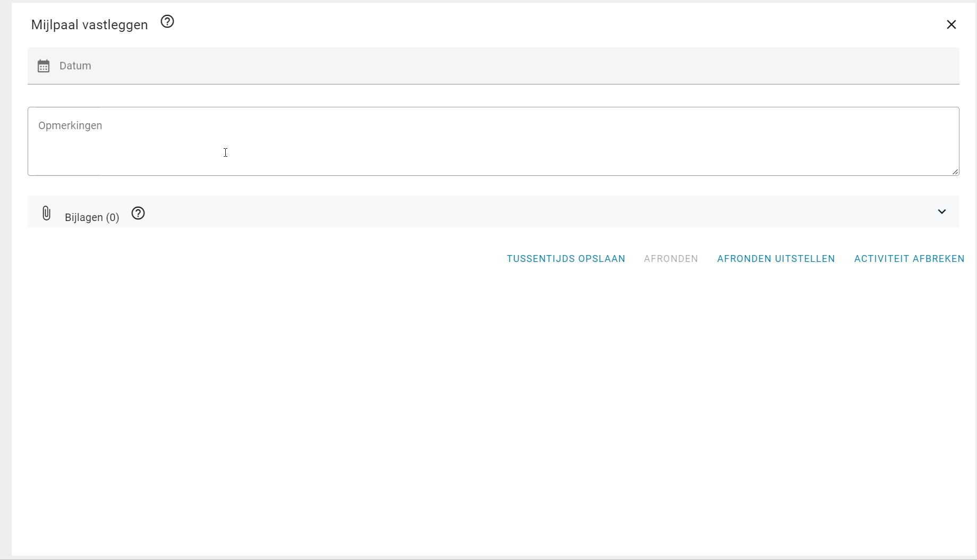Image resolution: width=977 pixels, height=560 pixels.
Task: Cancel via ACTIVITEIT AFBREKEN
Action: 909,259
